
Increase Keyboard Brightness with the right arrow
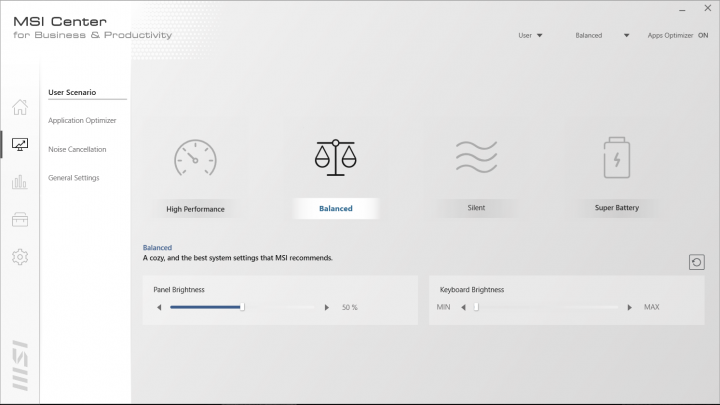pyautogui.click(x=630, y=307)
